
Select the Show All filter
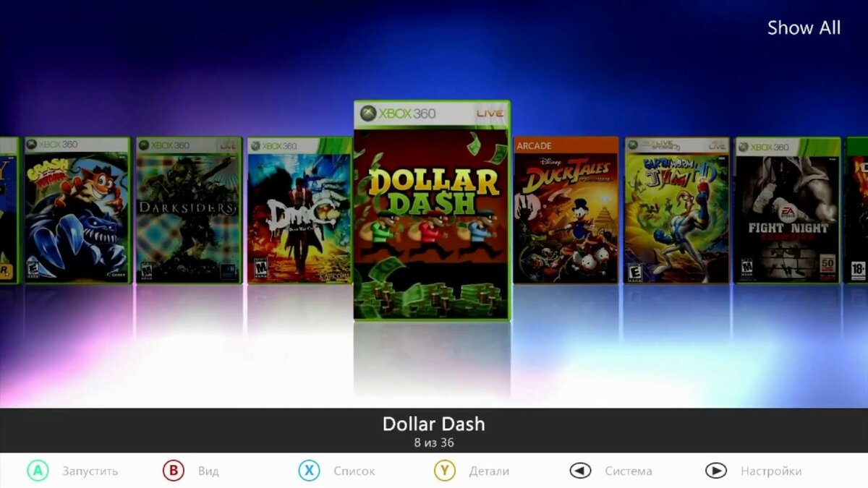(804, 28)
